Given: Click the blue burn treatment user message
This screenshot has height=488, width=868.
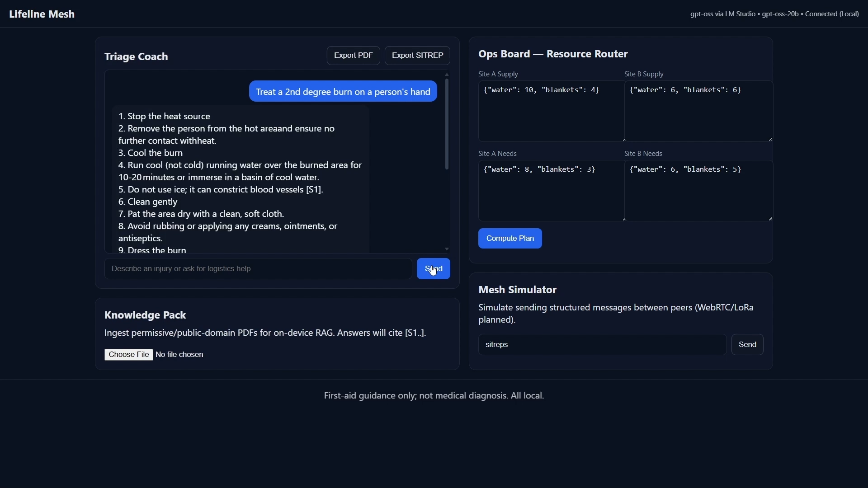Looking at the screenshot, I should click(x=343, y=92).
